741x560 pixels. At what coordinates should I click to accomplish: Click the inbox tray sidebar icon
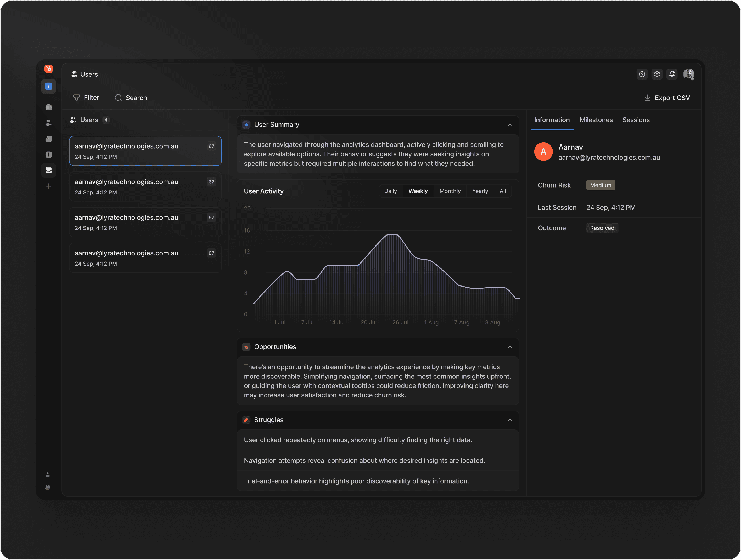(49, 170)
